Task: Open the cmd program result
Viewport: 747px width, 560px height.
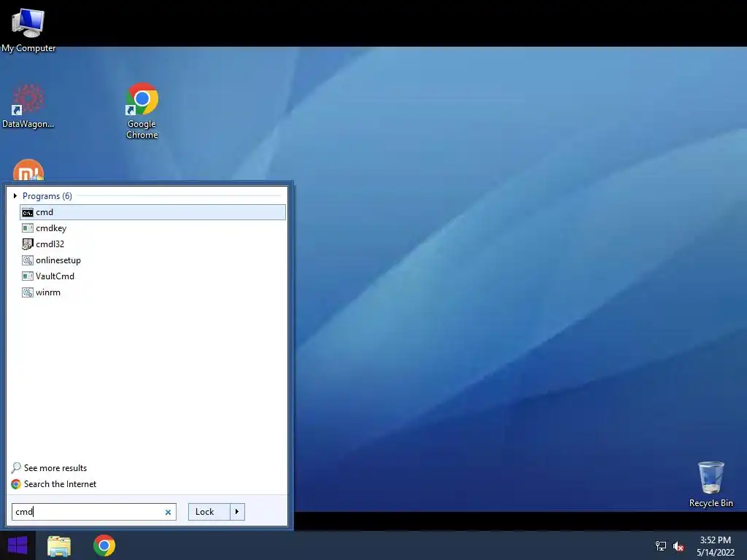Action: 152,212
